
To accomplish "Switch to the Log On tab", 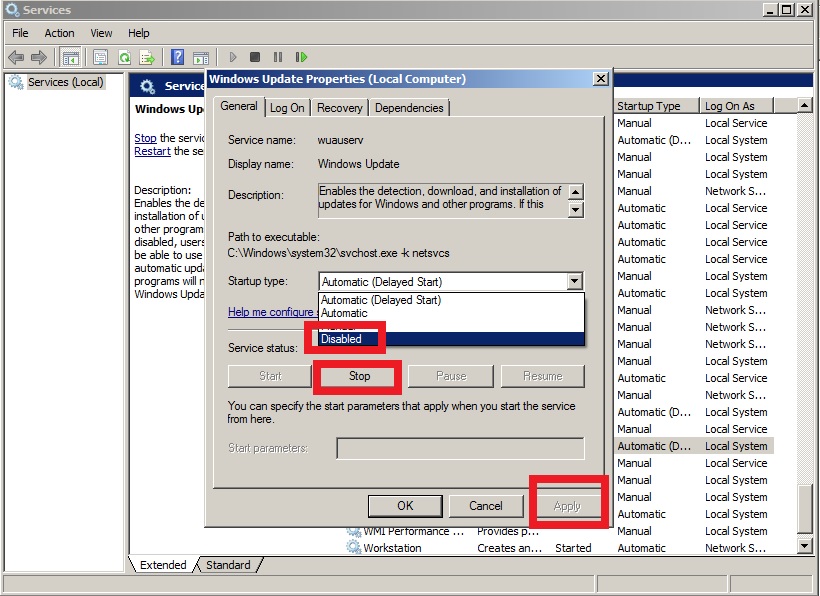I will (287, 108).
